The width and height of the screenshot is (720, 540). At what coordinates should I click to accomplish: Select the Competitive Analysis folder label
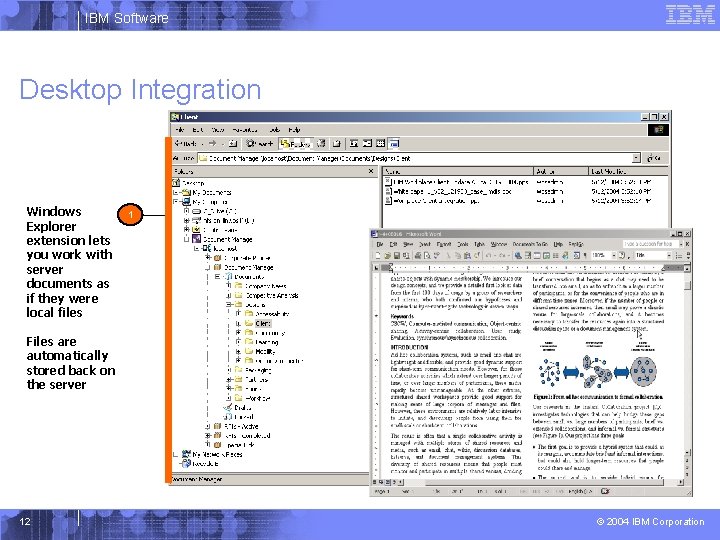[x=272, y=295]
